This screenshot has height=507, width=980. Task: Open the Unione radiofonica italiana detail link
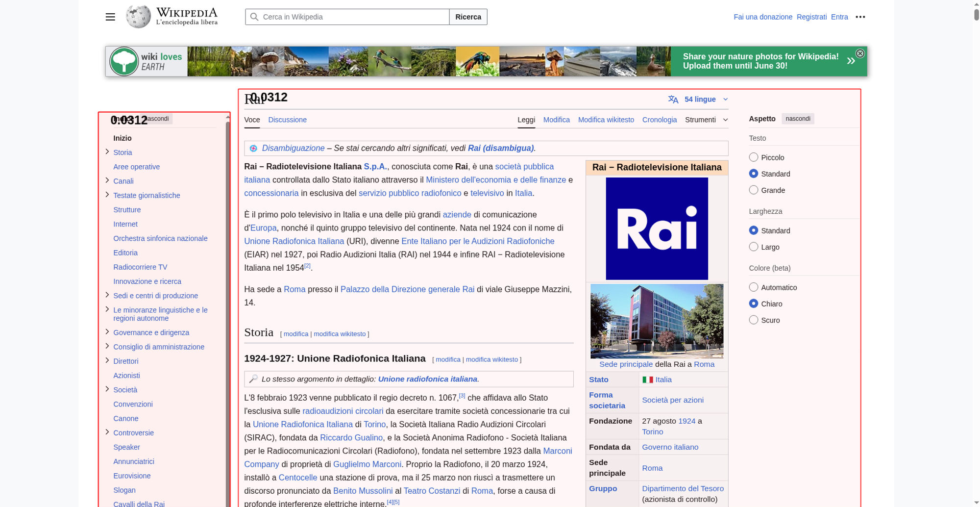(427, 379)
